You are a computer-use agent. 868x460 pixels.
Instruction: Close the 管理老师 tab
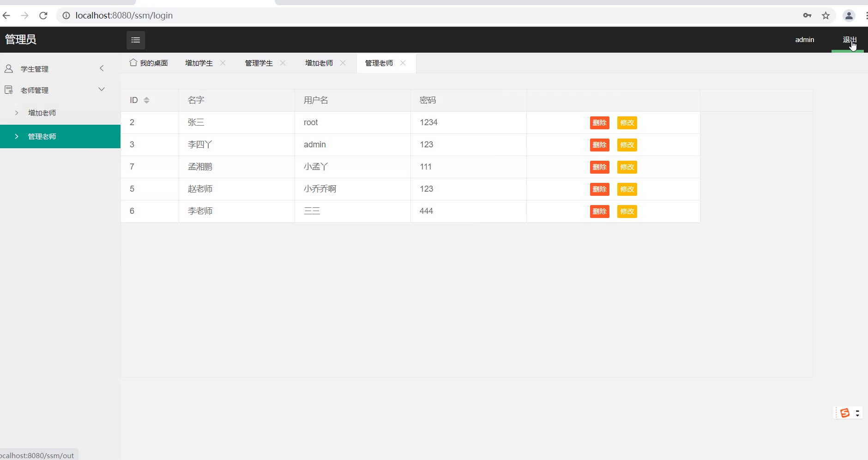tap(403, 63)
